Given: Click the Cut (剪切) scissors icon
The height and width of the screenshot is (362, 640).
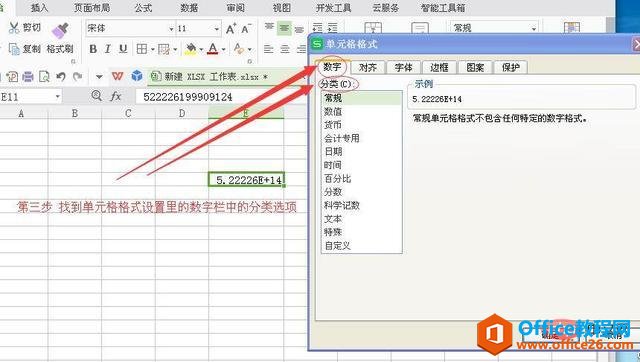Looking at the screenshot, I should point(14,28).
